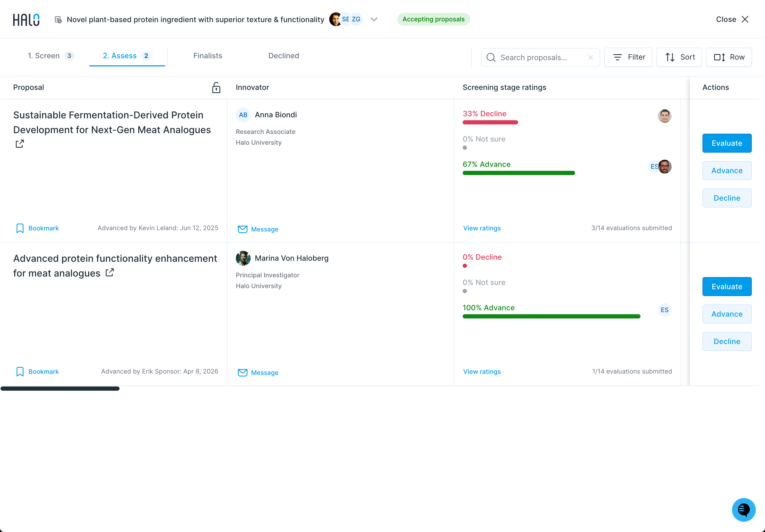Open Advanced protein functionality proposal external link icon
This screenshot has width=765, height=532.
click(110, 273)
